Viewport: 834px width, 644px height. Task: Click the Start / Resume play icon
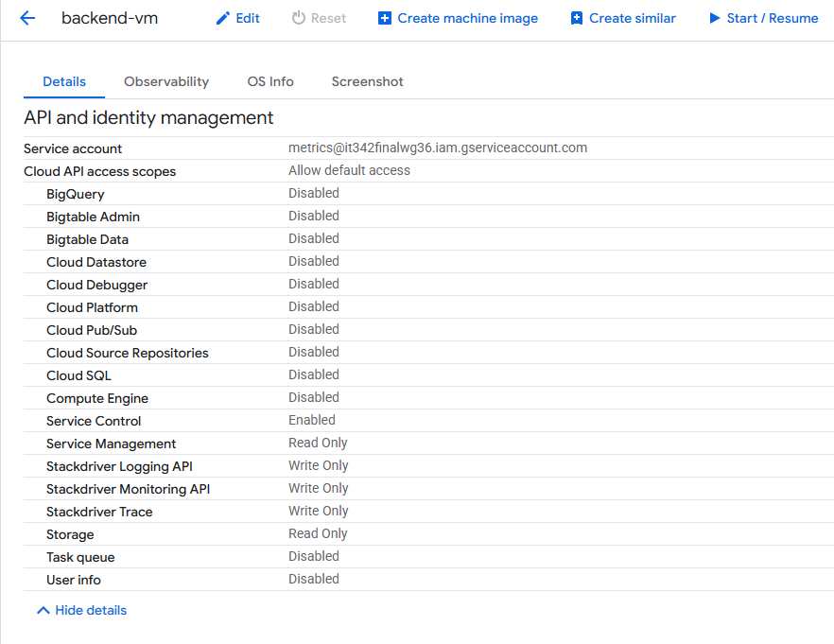click(715, 18)
